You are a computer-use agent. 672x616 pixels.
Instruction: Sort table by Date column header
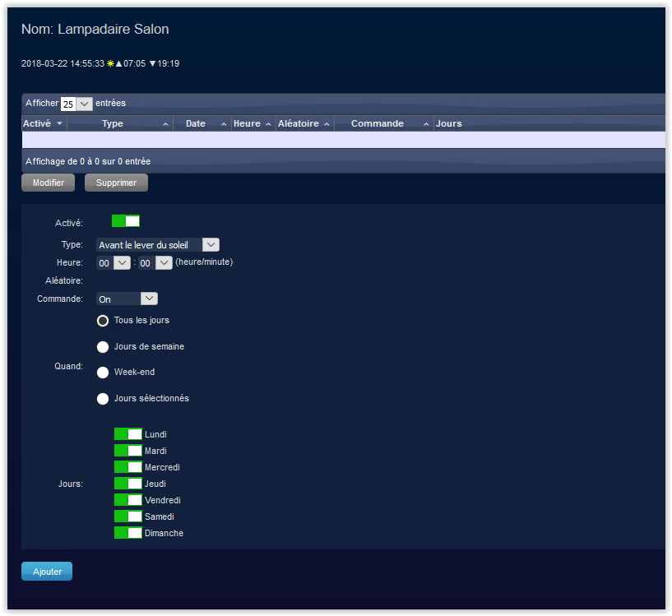point(196,123)
